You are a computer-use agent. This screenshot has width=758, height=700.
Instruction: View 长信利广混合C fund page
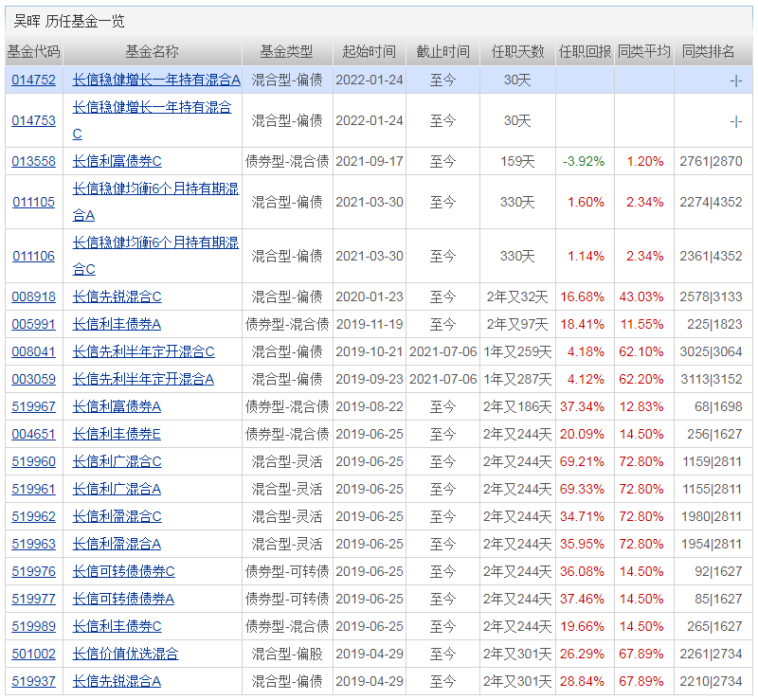(x=117, y=461)
